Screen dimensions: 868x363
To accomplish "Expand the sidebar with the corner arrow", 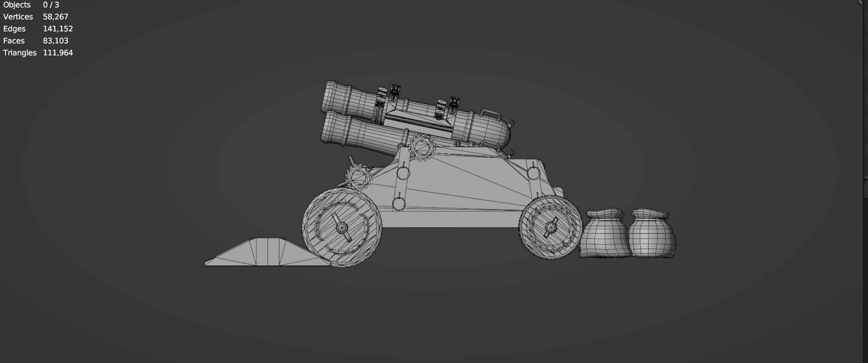I will click(860, 2).
